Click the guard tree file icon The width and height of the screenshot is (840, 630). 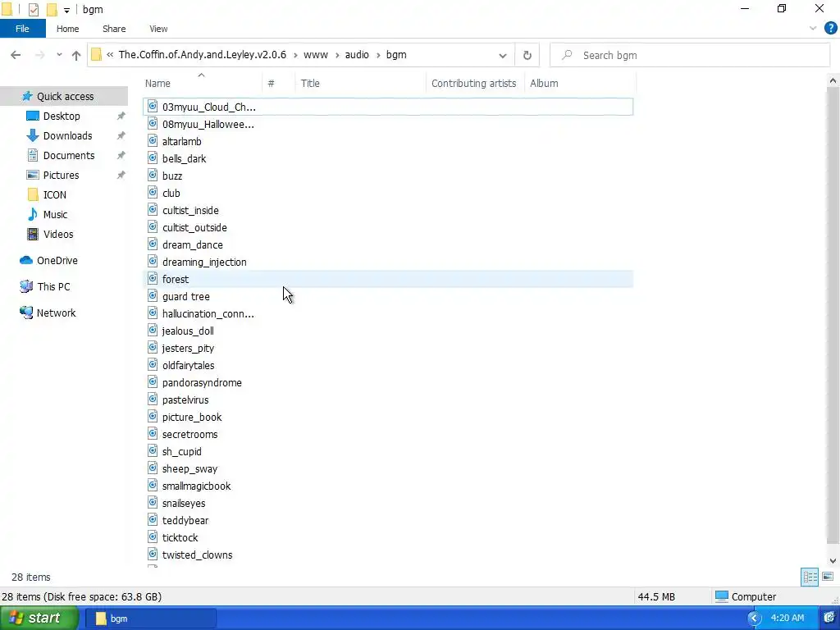pos(153,295)
